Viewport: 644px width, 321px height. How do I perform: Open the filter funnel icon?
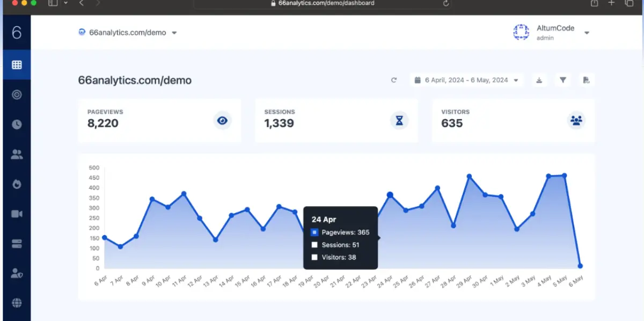(562, 79)
